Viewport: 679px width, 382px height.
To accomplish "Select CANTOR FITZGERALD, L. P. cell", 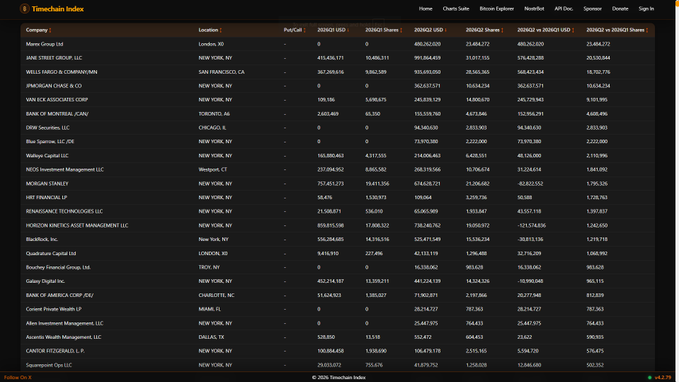I will pos(55,351).
